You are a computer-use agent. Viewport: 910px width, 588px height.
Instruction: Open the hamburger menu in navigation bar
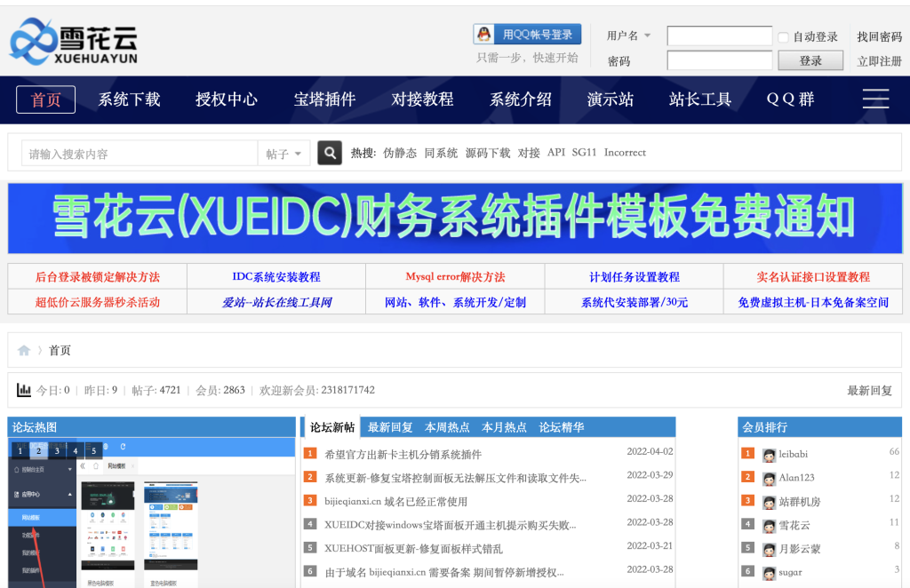(875, 99)
